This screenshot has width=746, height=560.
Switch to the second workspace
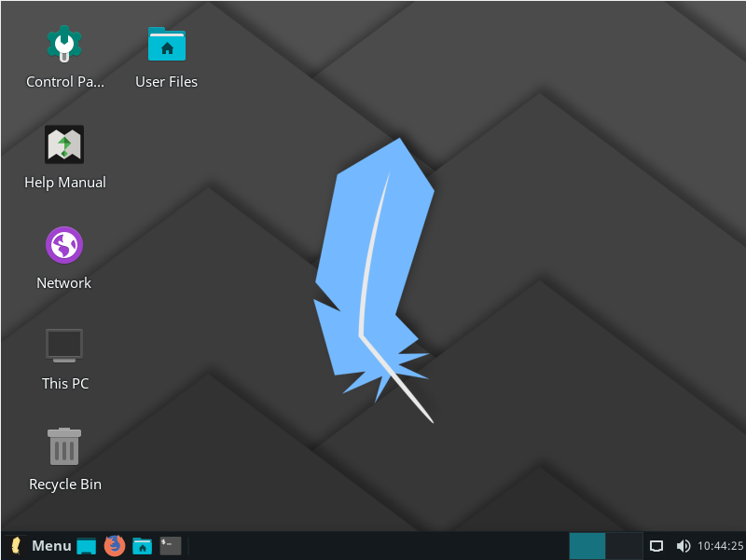click(x=624, y=546)
